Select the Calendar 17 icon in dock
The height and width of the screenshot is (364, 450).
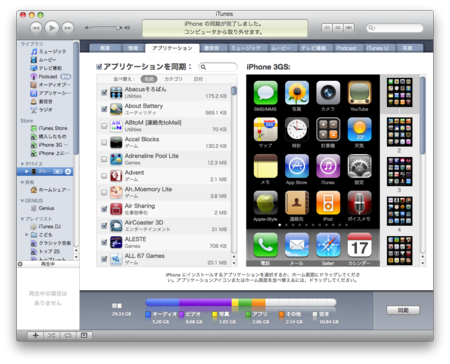(359, 245)
